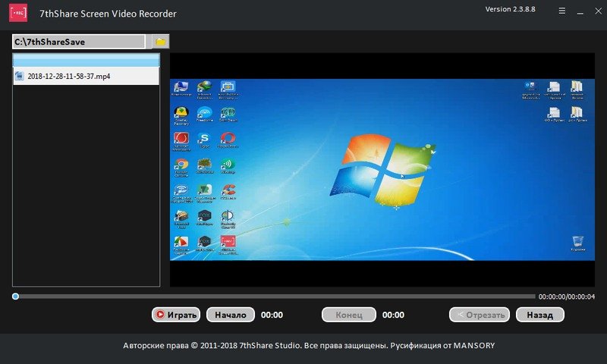Click the Recycle Bin icon in the preview

[x=577, y=242]
